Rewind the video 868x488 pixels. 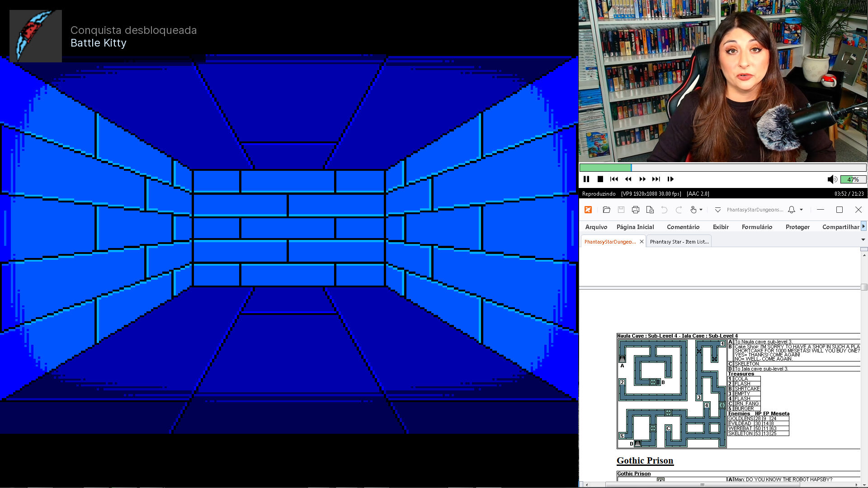(628, 179)
